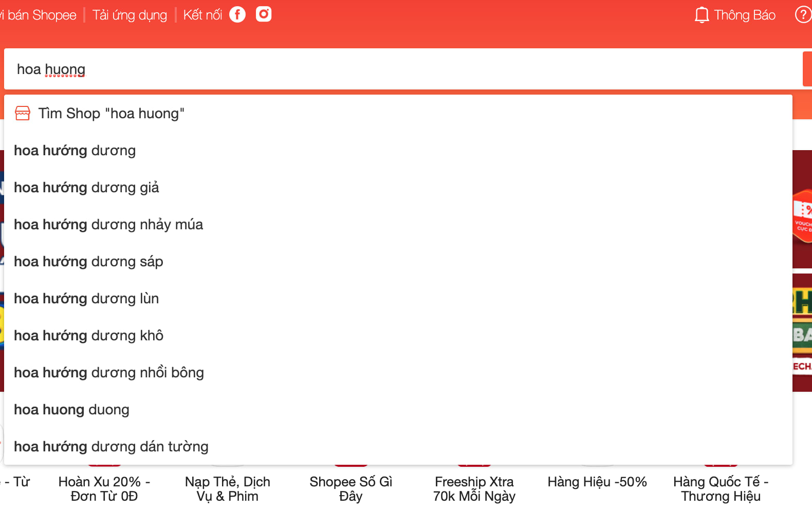Image resolution: width=812 pixels, height=510 pixels.
Task: Open 'Shopee Số Gì Đây' category
Action: point(351,488)
